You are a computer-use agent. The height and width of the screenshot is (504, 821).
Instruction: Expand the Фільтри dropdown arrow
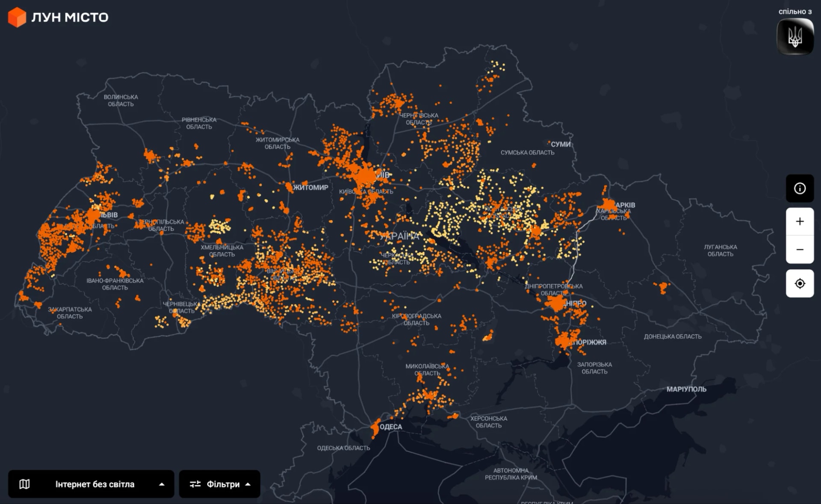coord(248,484)
